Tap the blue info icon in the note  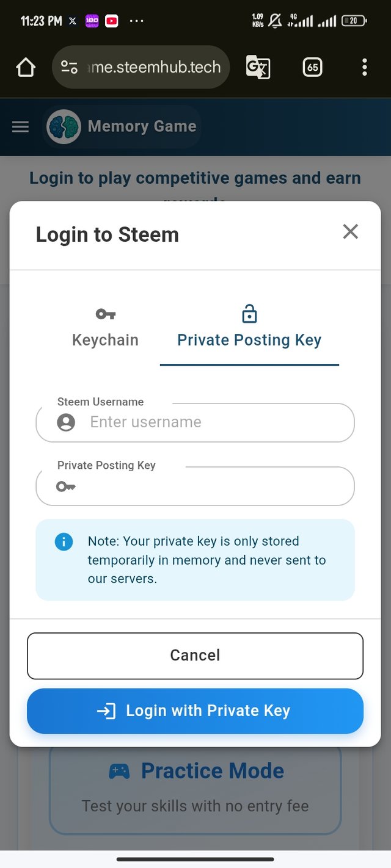pyautogui.click(x=64, y=541)
